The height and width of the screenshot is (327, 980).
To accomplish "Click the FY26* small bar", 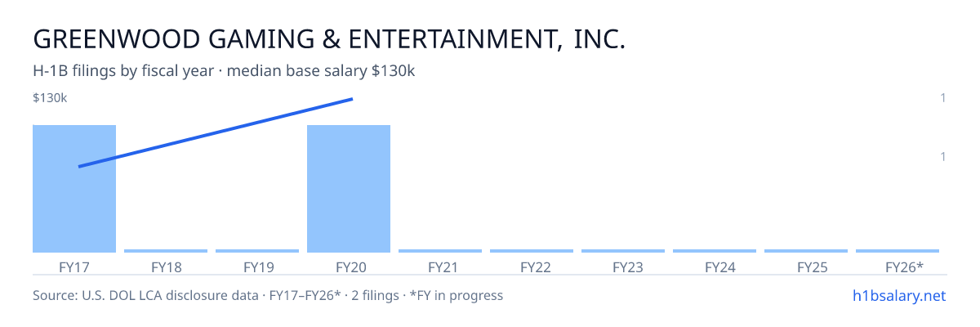I will (898, 251).
